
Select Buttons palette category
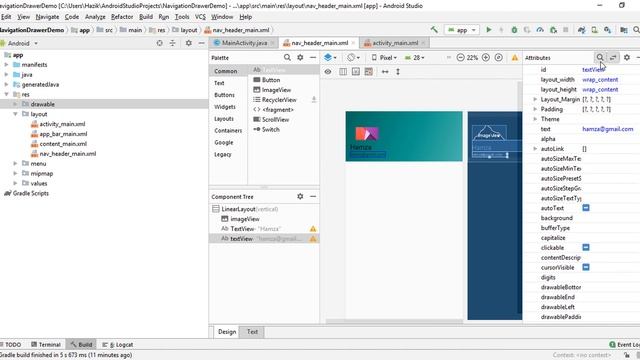pos(224,95)
